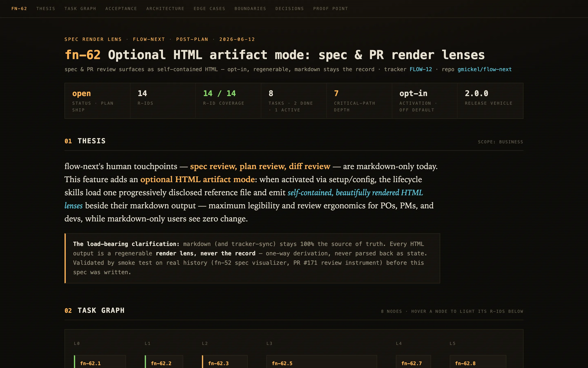Click the 'L3' column label

point(269,343)
